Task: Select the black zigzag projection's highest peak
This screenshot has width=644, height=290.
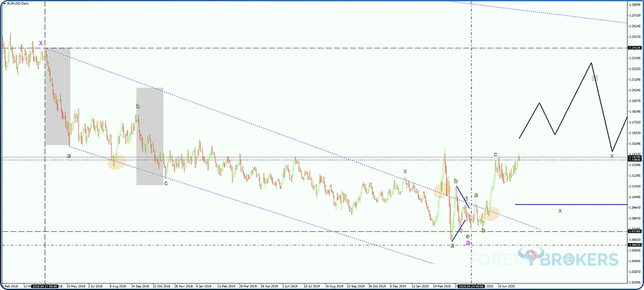Action: pyautogui.click(x=591, y=63)
